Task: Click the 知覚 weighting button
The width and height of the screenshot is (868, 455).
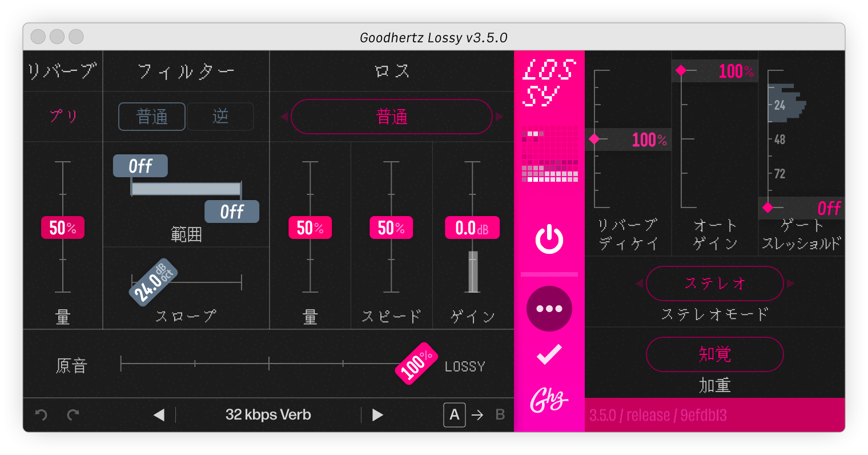Action: click(x=714, y=354)
